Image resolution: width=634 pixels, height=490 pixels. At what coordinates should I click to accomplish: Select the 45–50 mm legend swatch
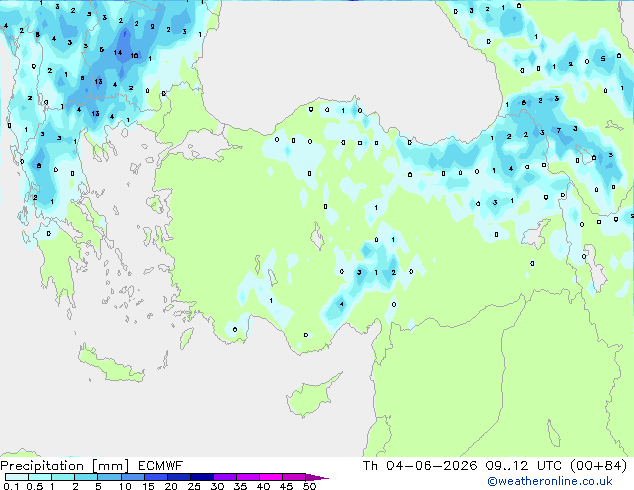(x=294, y=477)
